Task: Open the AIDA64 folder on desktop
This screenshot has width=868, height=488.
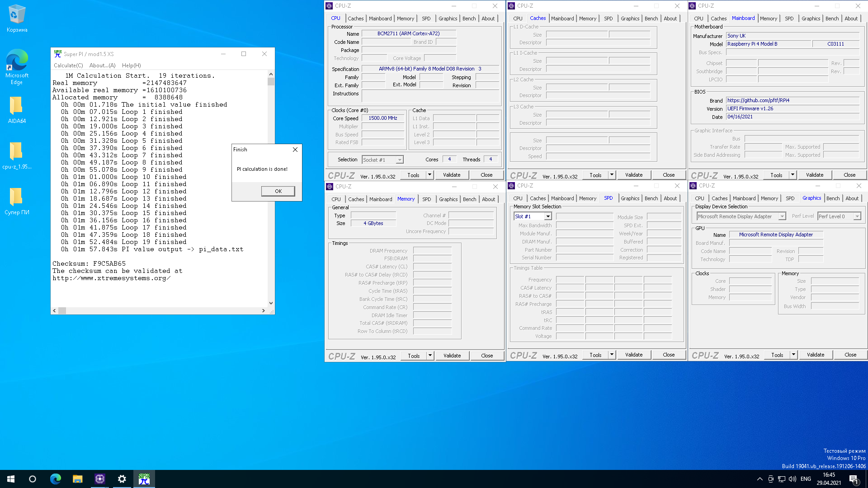Action: pos(17,110)
